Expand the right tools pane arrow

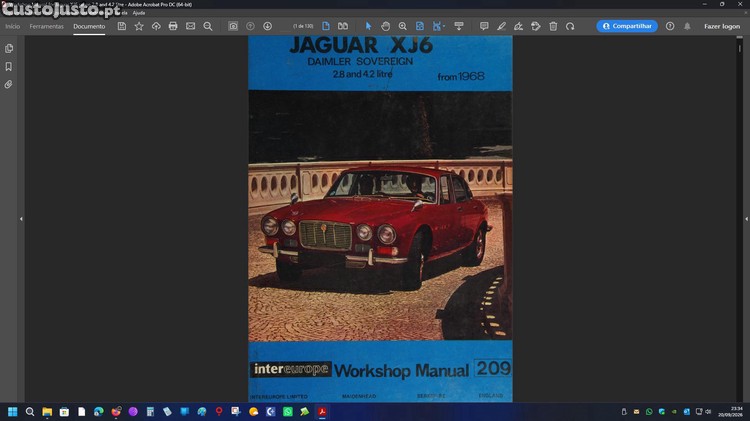pos(746,219)
